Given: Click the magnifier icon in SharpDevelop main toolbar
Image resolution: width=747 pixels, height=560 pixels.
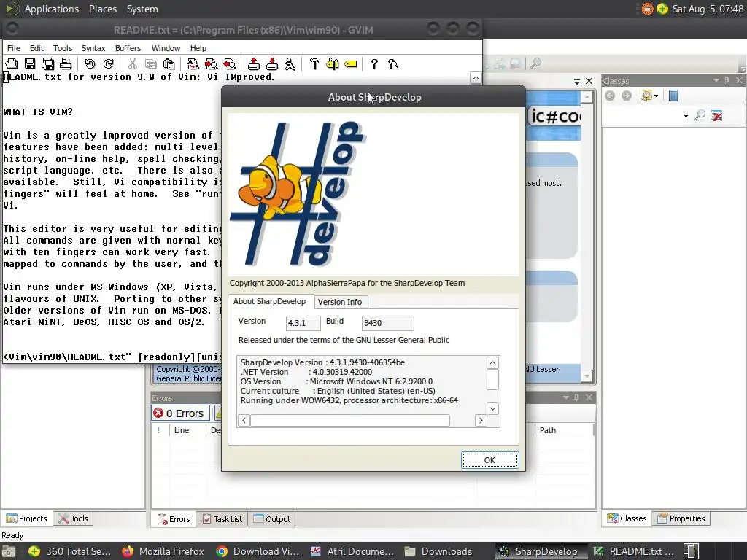Looking at the screenshot, I should pyautogui.click(x=535, y=63).
